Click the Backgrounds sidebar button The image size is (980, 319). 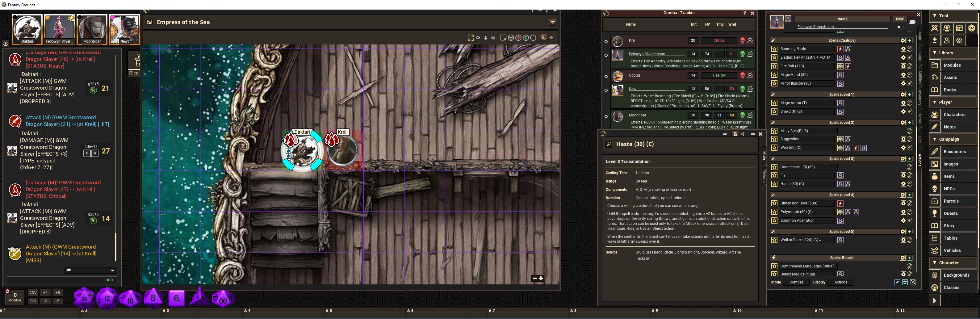(x=953, y=275)
